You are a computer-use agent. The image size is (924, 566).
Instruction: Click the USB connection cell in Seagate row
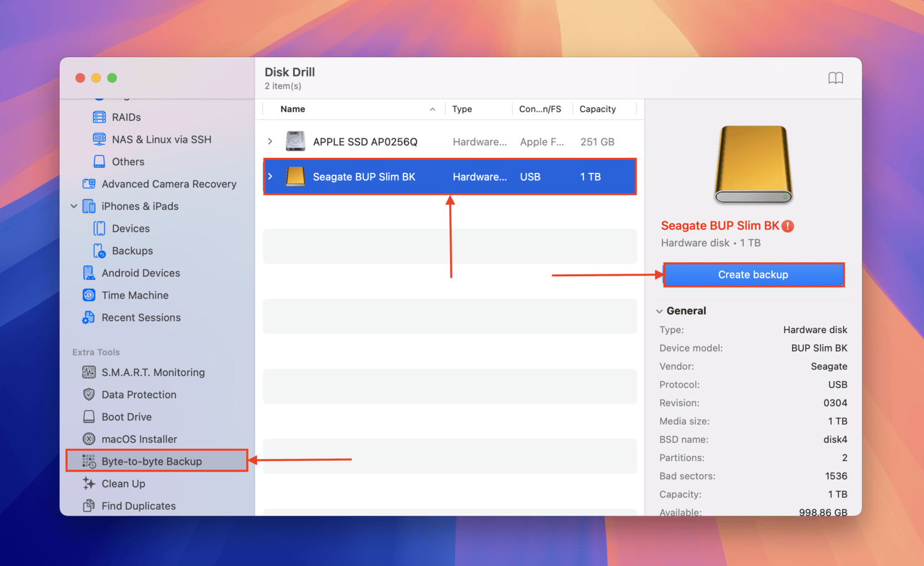pos(530,177)
